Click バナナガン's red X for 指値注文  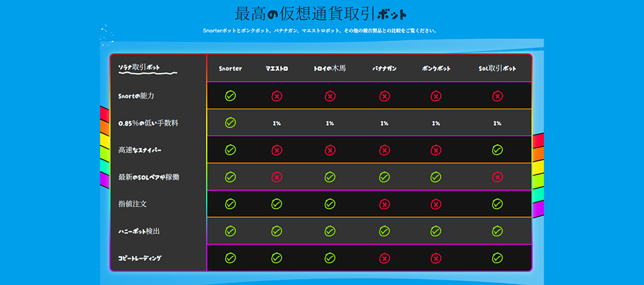(384, 204)
